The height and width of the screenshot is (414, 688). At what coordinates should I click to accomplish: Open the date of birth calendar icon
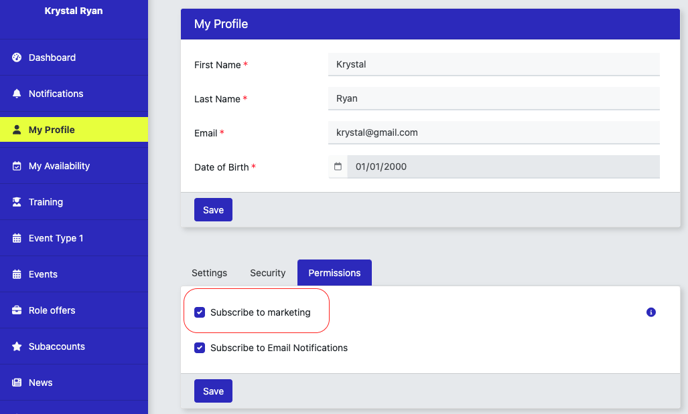(x=337, y=167)
